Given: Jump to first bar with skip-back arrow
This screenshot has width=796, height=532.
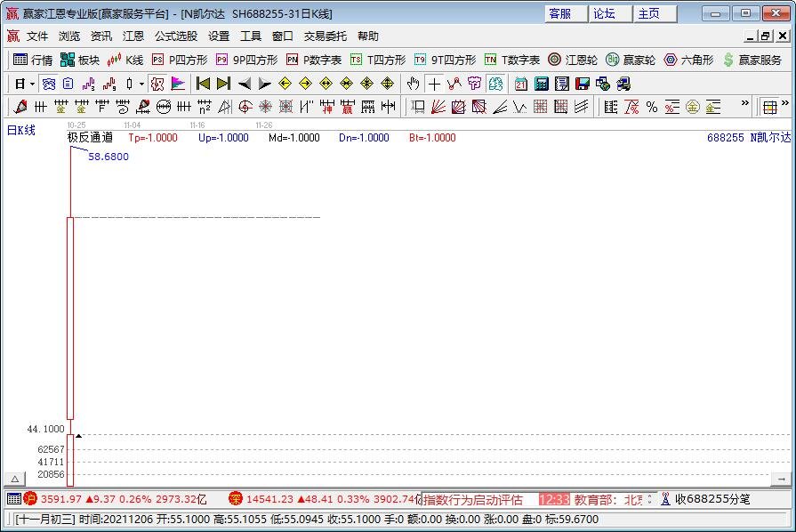Looking at the screenshot, I should (x=203, y=84).
